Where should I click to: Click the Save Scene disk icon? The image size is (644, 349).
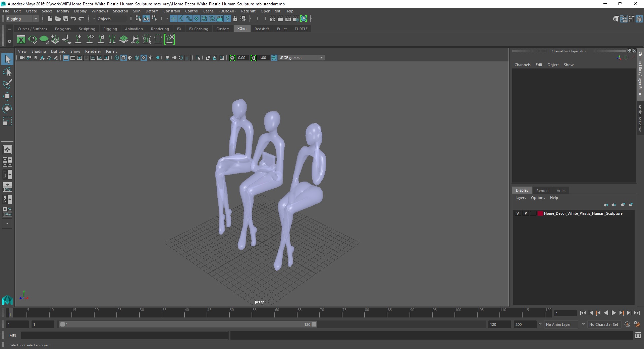click(66, 19)
